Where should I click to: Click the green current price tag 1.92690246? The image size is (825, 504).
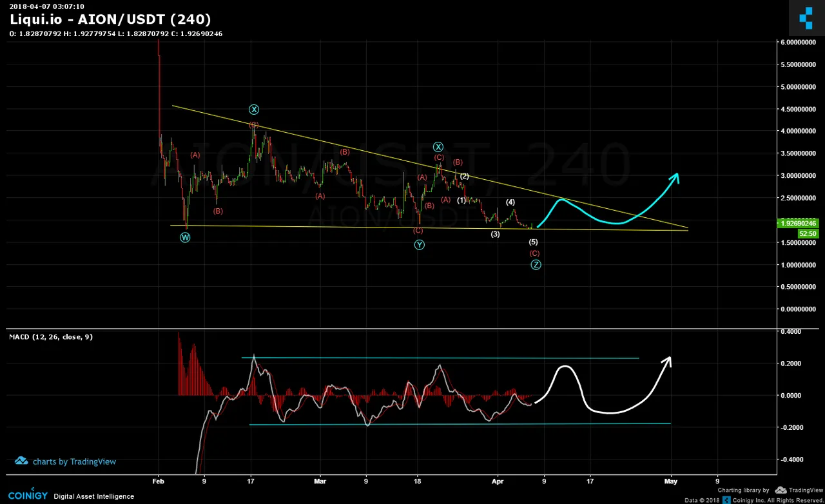tap(799, 223)
